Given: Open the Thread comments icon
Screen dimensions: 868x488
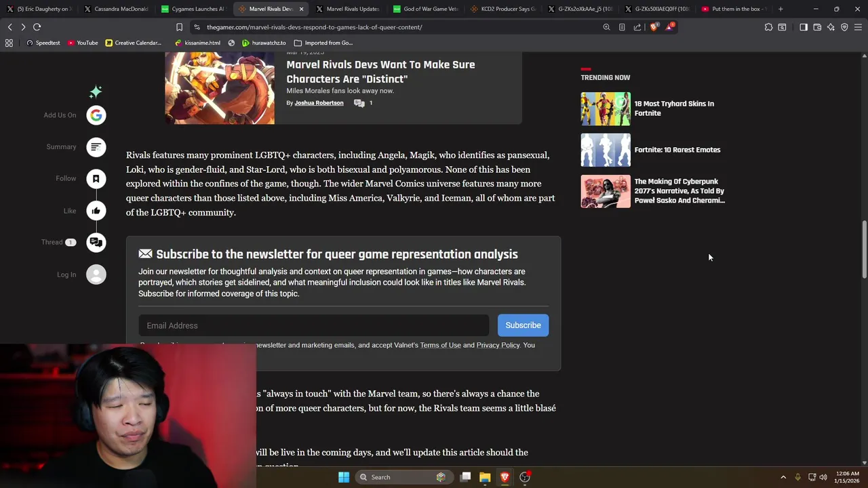Looking at the screenshot, I should pos(96,243).
